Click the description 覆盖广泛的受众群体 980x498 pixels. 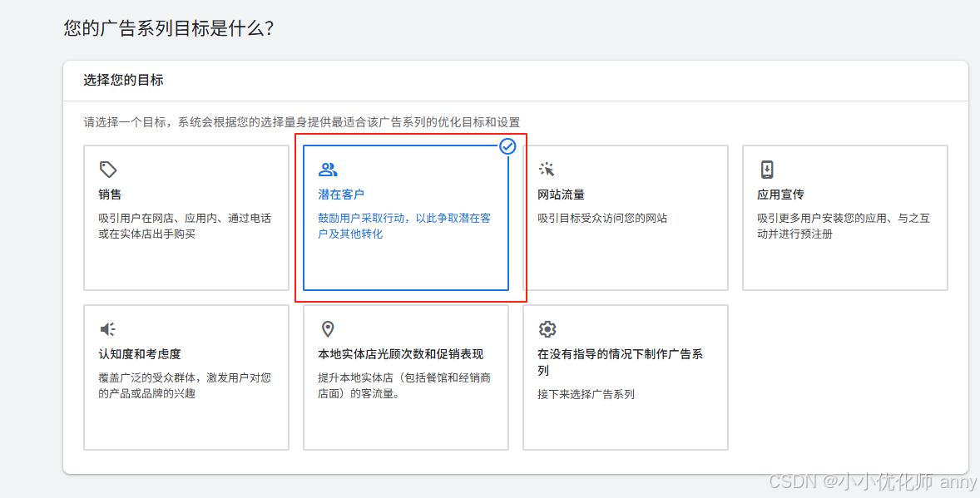185,386
